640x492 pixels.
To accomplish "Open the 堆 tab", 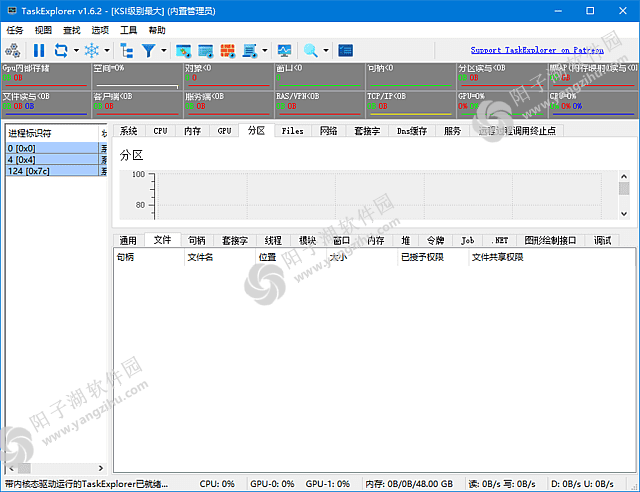I will (x=406, y=240).
